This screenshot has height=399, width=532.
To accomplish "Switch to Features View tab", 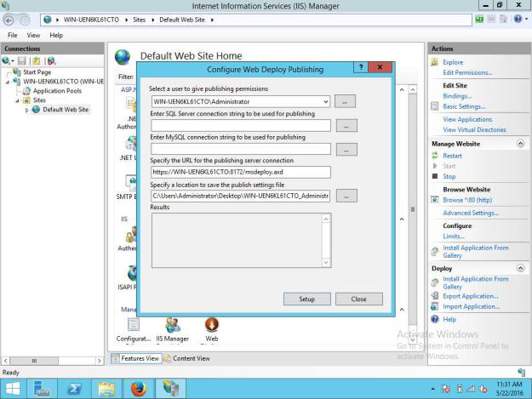I will (136, 358).
